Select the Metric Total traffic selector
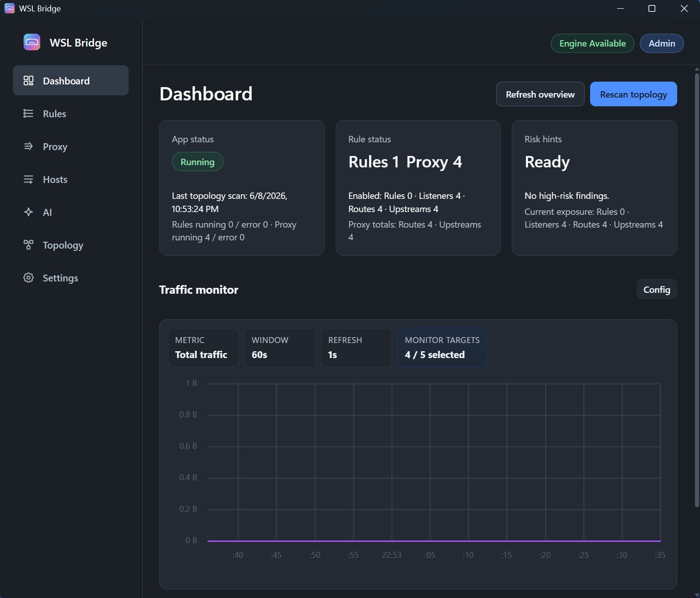 pyautogui.click(x=203, y=348)
